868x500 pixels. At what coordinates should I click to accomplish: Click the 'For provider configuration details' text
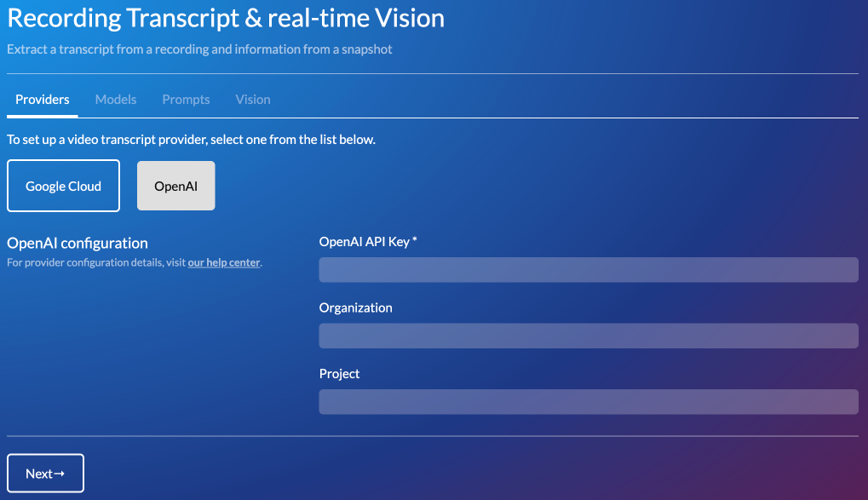tap(96, 262)
